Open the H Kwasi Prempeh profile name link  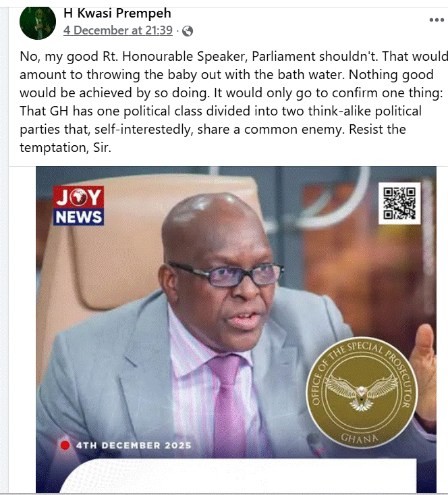tap(117, 14)
